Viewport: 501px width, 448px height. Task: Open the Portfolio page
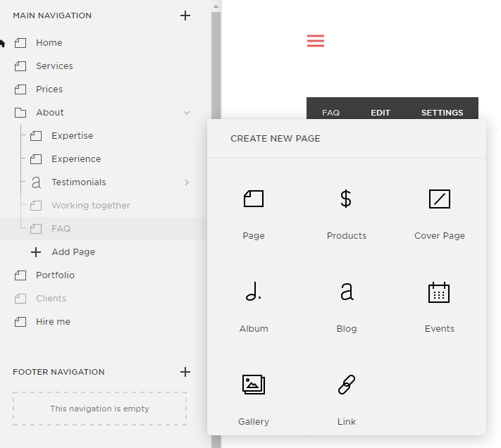point(55,275)
